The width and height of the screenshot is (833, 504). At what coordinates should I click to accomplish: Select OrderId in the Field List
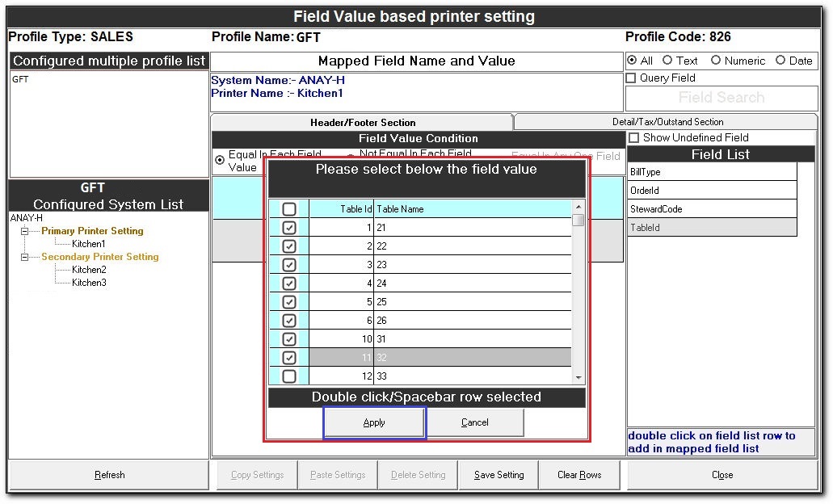pos(712,191)
